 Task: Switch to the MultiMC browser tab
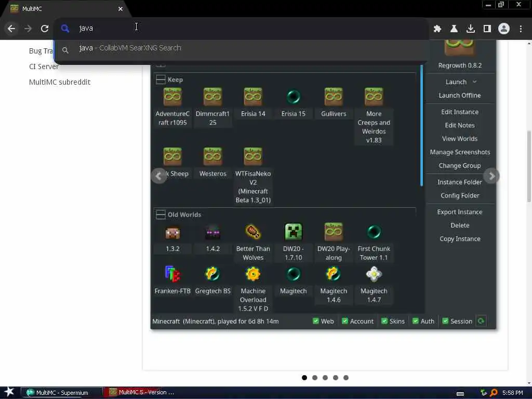click(66, 9)
